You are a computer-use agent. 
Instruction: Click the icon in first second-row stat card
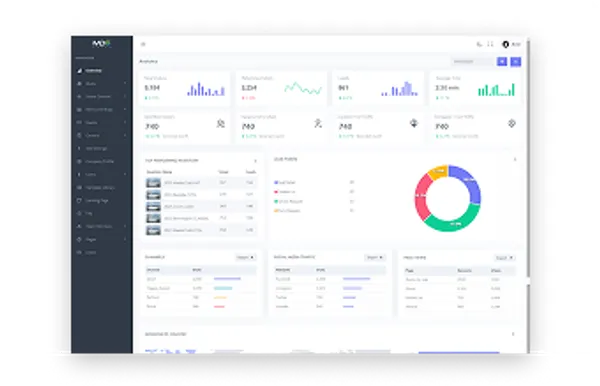[x=221, y=124]
